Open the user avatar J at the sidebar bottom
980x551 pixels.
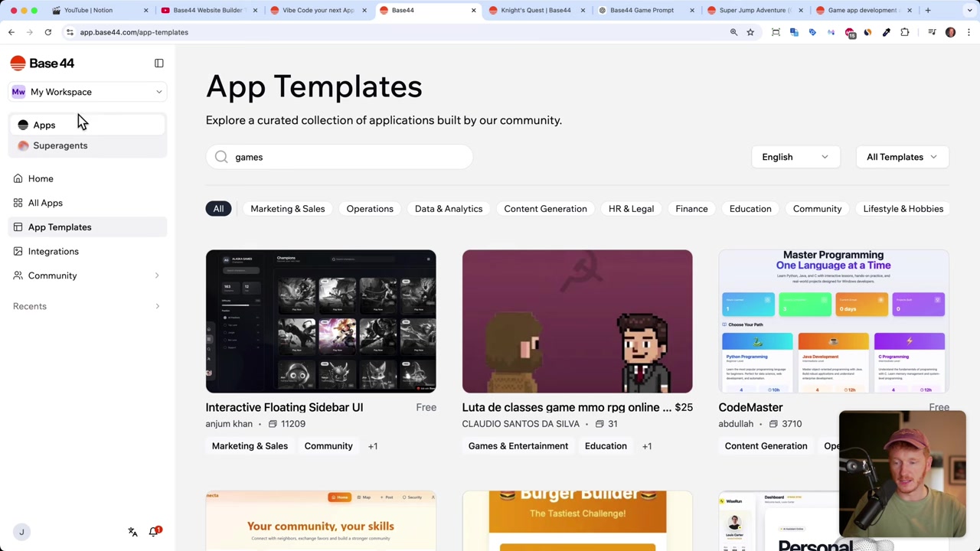21,532
